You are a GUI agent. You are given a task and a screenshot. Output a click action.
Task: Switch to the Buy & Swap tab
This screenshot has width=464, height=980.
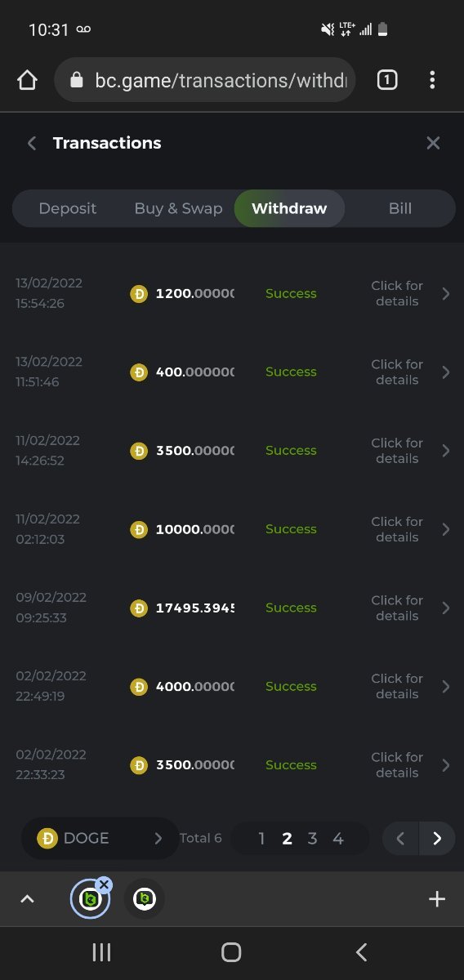point(178,208)
